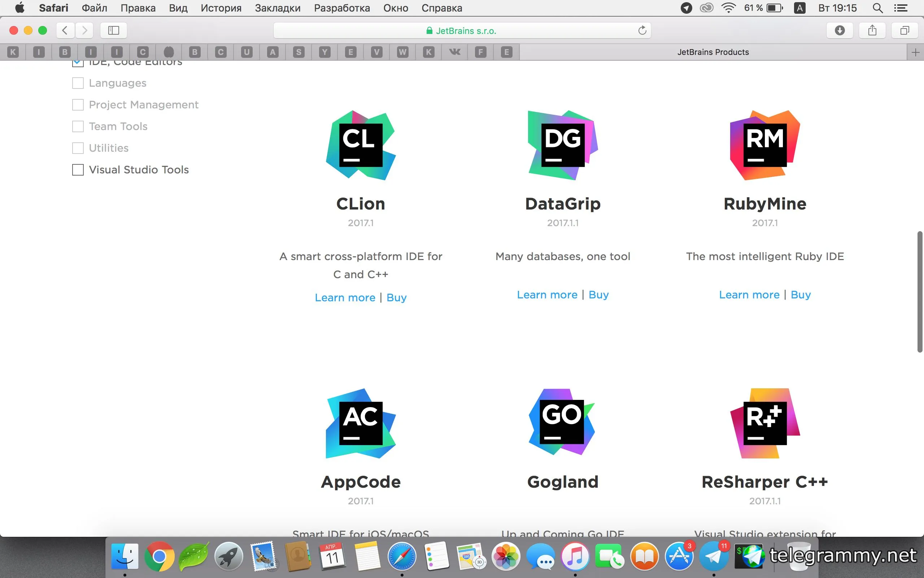Open the DataGrip product logo

[x=563, y=145]
